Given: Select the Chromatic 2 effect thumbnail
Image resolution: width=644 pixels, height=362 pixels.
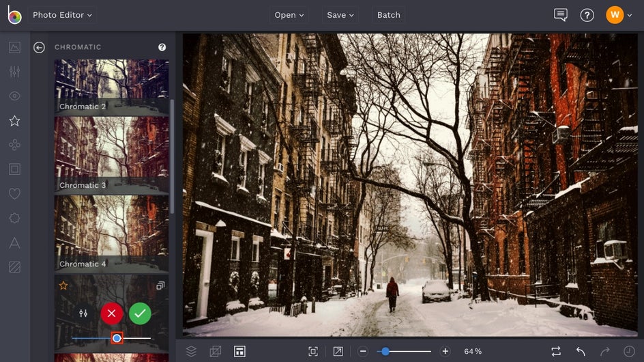Looking at the screenshot, I should pos(112,87).
